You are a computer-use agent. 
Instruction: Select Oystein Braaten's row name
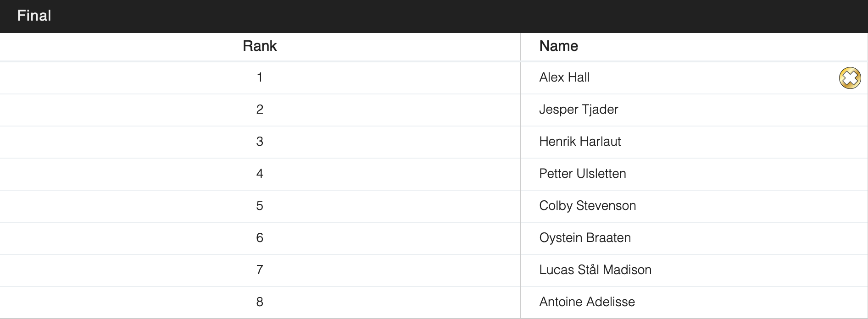pyautogui.click(x=585, y=238)
